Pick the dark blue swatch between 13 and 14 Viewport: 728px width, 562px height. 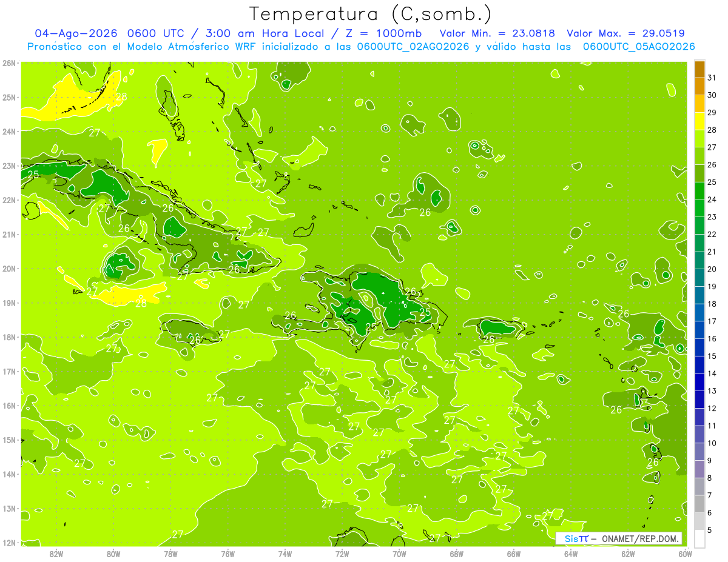(699, 382)
